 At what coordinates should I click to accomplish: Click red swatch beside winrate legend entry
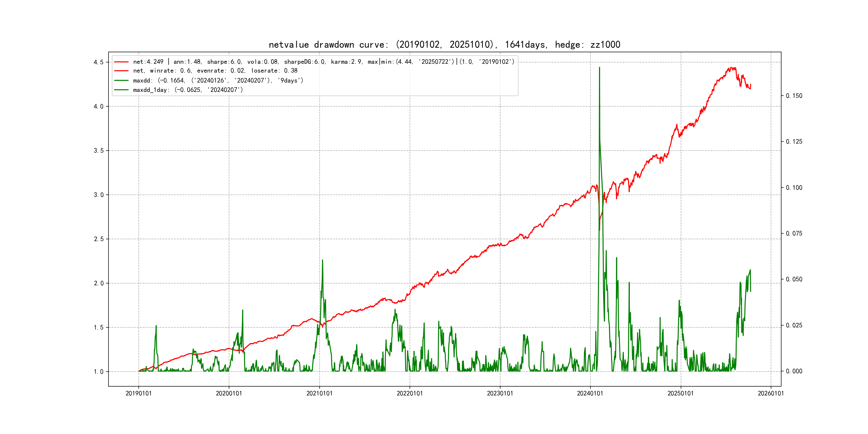point(121,71)
